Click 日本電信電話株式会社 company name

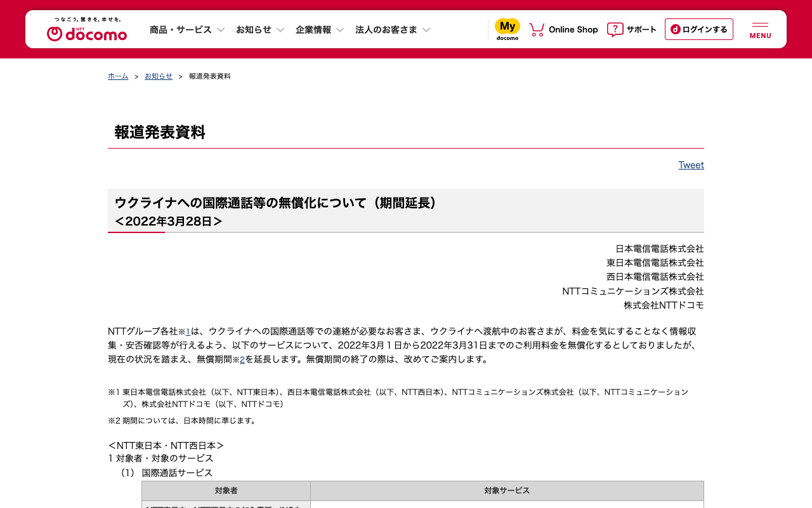pos(660,249)
